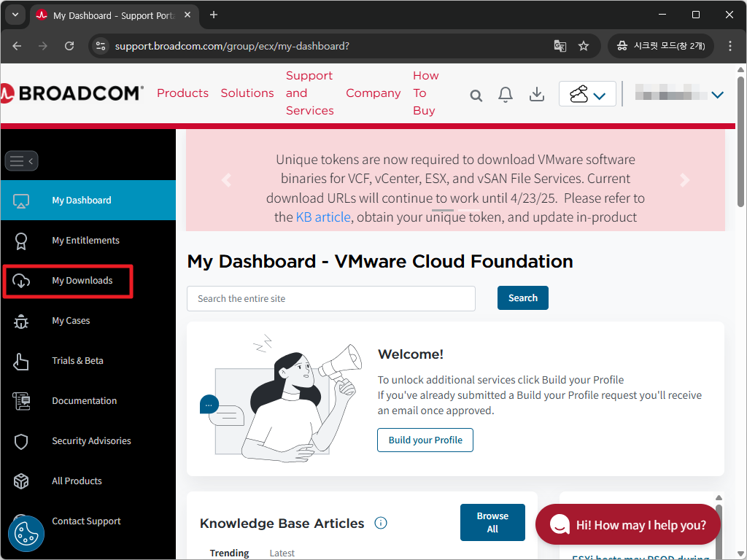Switch to the Latest articles tab

coord(282,553)
